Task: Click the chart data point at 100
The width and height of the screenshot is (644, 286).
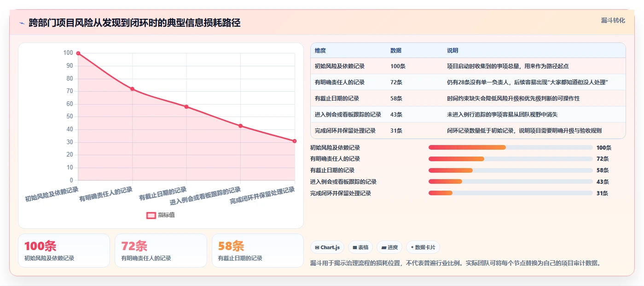Action: pyautogui.click(x=78, y=53)
